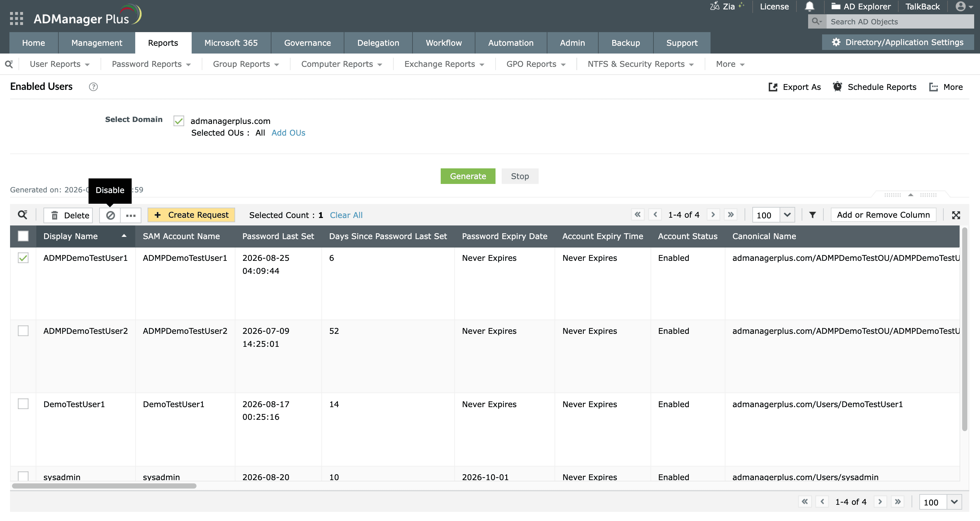
Task: Click the filter funnel icon
Action: tap(812, 215)
